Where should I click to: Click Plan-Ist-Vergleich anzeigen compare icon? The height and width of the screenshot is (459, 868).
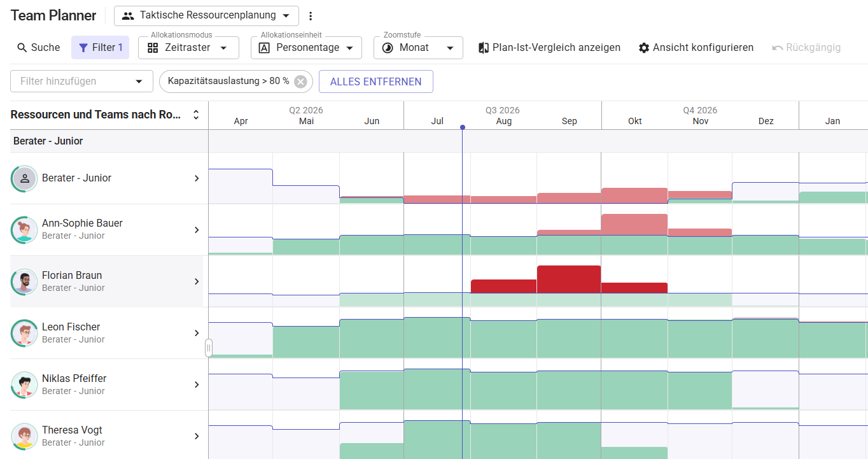pyautogui.click(x=484, y=48)
